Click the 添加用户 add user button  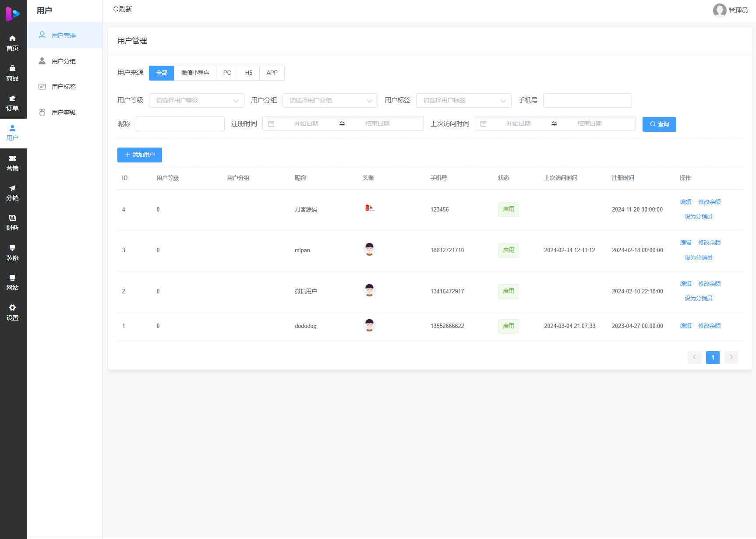[139, 155]
